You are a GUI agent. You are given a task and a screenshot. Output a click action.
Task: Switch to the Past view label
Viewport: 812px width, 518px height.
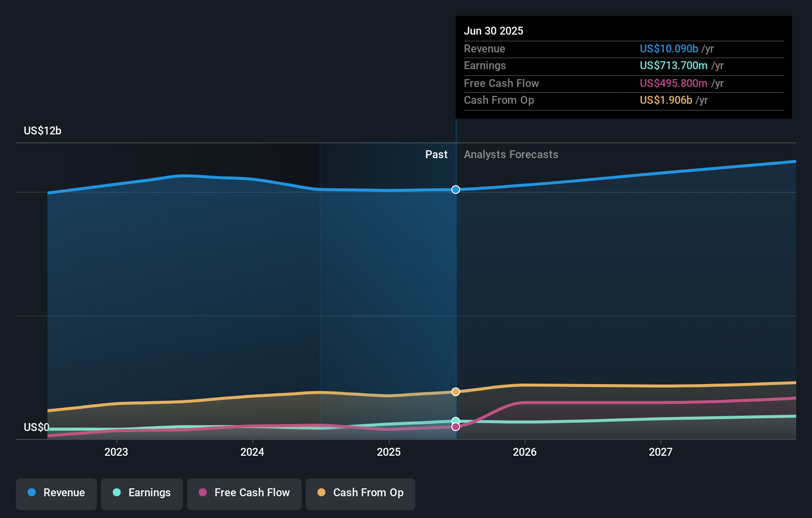(436, 154)
